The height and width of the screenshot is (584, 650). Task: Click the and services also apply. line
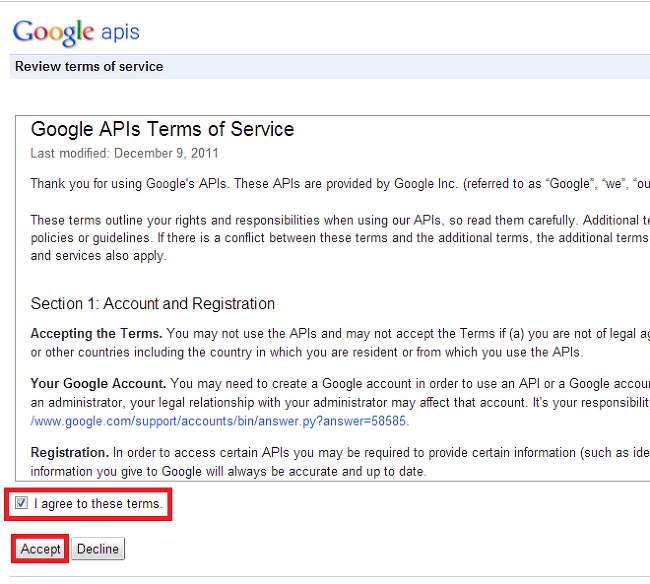98,256
